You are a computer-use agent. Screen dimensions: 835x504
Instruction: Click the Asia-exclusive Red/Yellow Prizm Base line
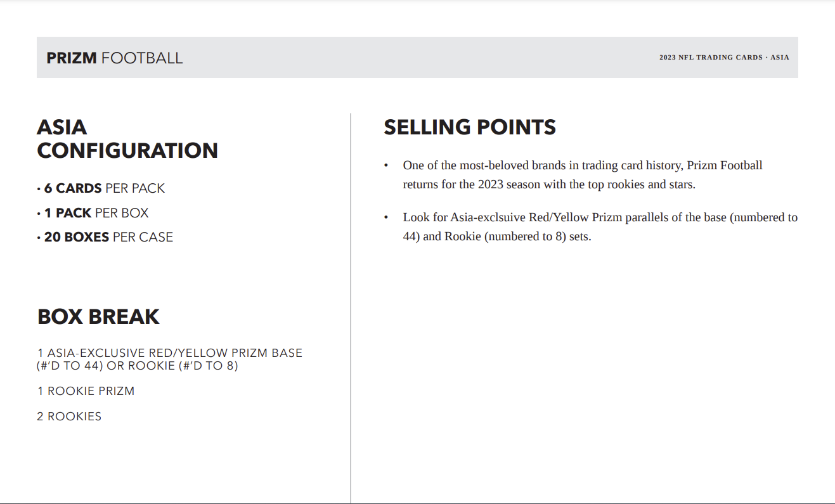click(x=170, y=353)
